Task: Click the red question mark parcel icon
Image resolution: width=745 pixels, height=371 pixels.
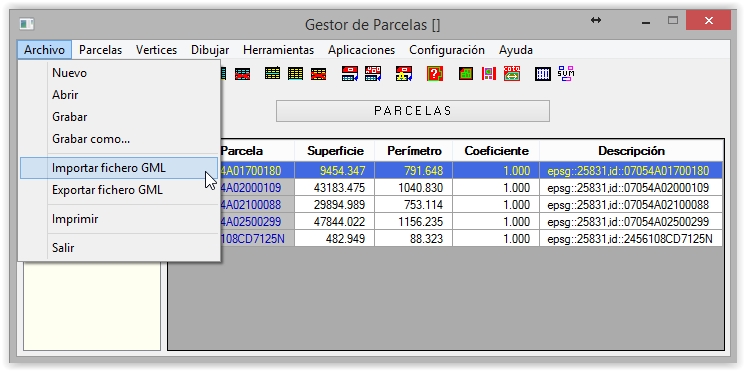Action: pyautogui.click(x=435, y=74)
